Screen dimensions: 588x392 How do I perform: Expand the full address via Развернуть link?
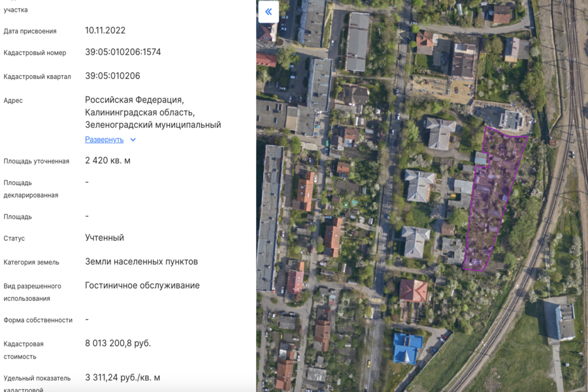(104, 140)
